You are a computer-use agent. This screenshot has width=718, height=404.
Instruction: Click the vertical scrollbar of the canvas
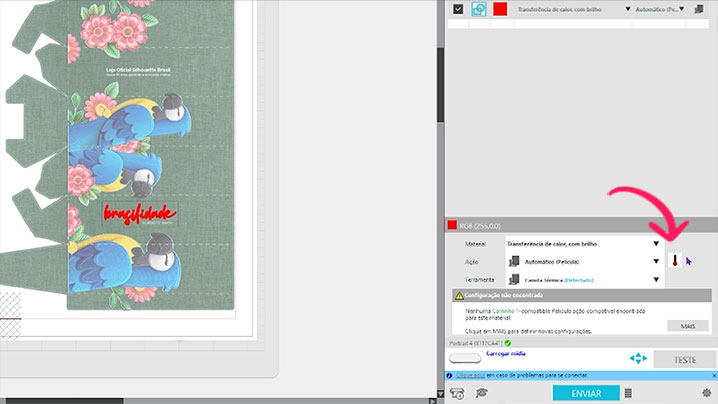click(x=441, y=85)
